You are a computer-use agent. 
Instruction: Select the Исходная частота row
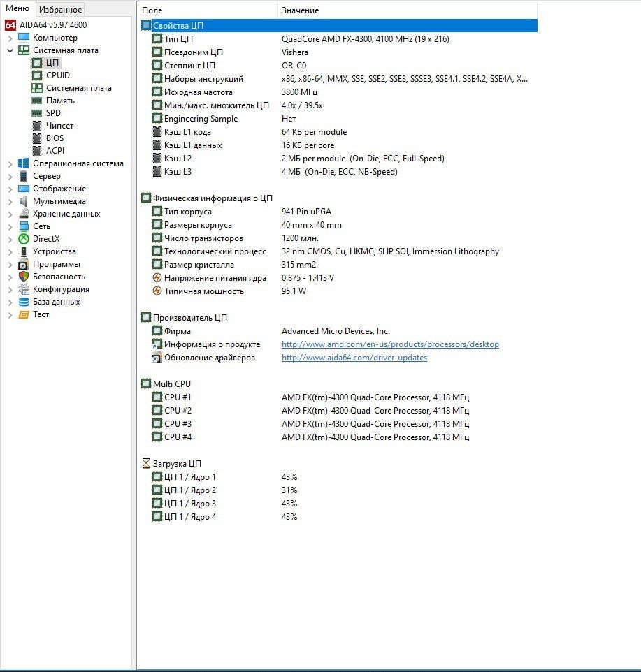[x=339, y=92]
